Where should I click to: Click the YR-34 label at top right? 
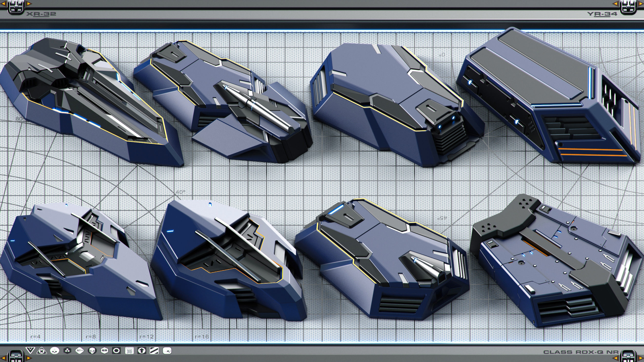click(602, 14)
